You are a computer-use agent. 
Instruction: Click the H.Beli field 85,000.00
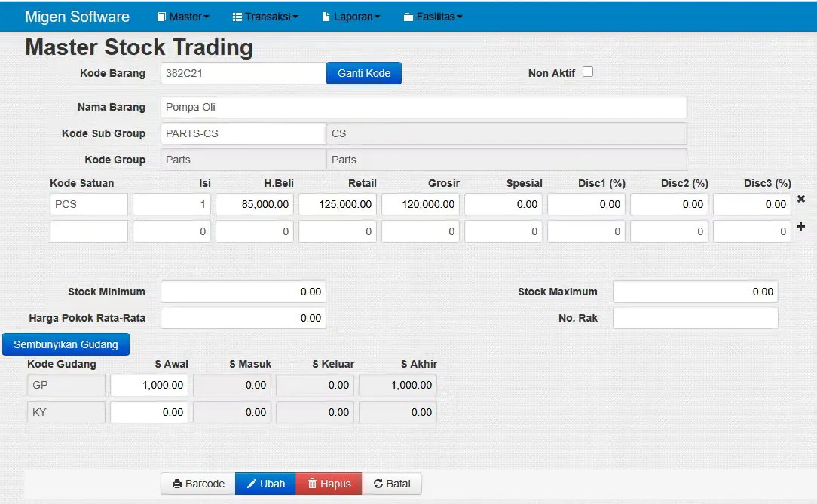point(254,204)
